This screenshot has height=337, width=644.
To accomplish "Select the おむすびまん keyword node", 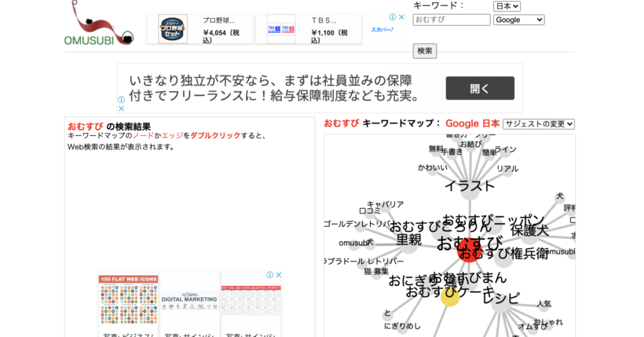I will tap(469, 279).
